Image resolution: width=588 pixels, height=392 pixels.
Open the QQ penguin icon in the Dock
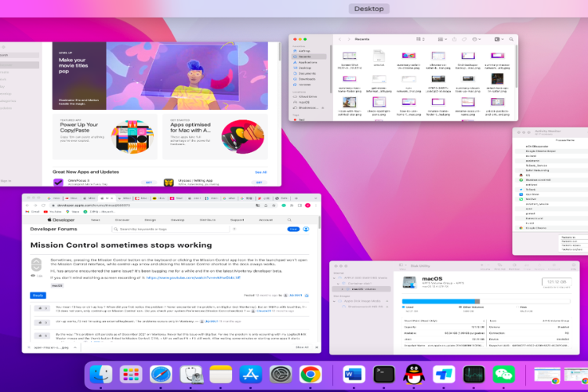tap(414, 375)
